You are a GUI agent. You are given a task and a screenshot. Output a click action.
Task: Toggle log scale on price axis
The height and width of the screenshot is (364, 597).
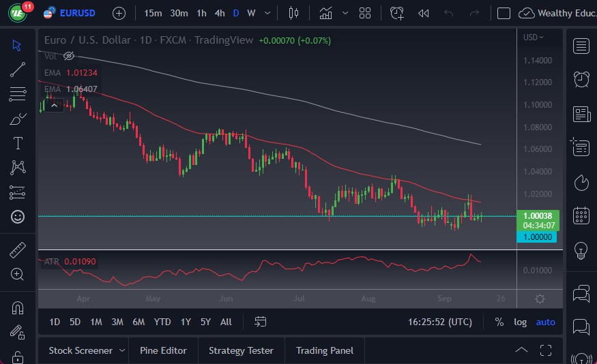pos(520,322)
